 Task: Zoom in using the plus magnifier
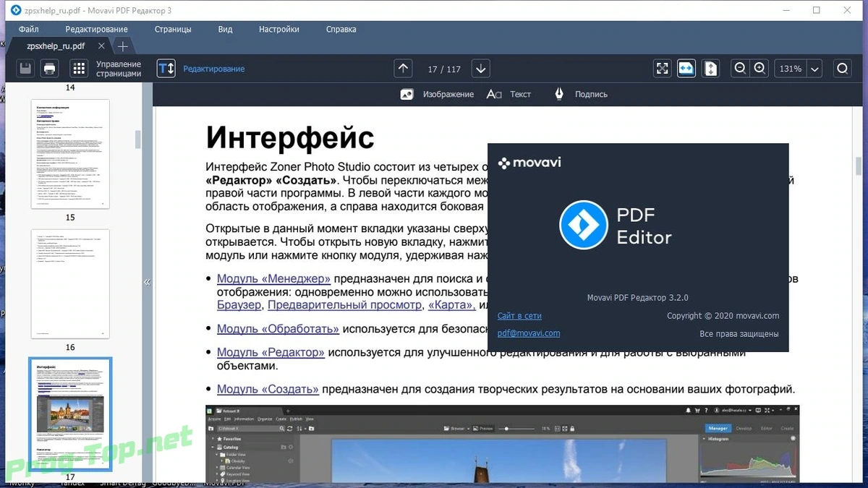pyautogui.click(x=759, y=69)
